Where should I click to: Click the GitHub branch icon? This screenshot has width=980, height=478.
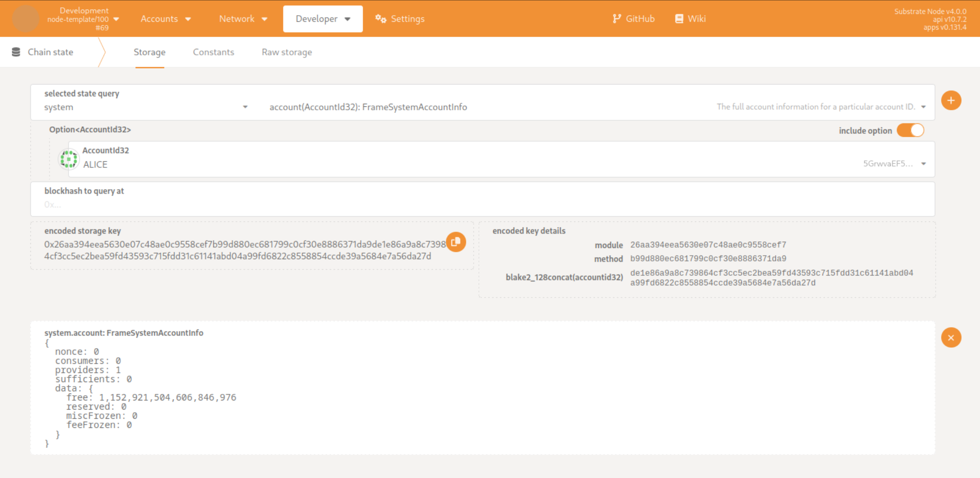(616, 19)
